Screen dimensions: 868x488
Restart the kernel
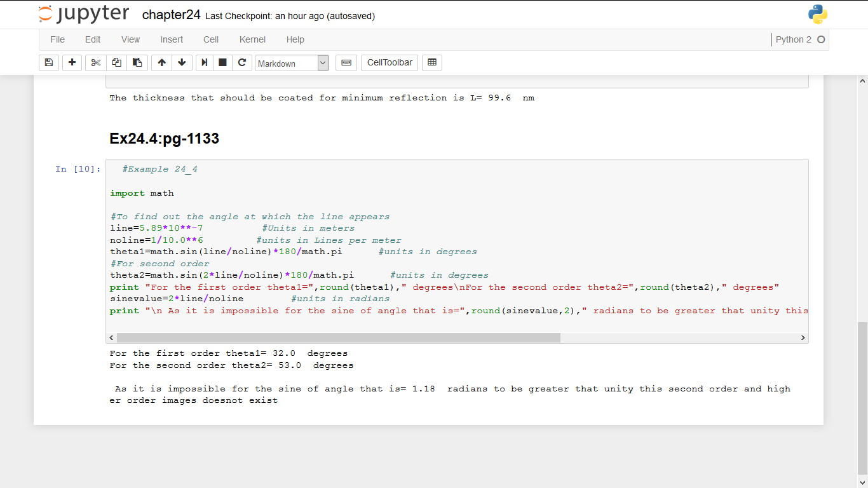click(x=241, y=62)
